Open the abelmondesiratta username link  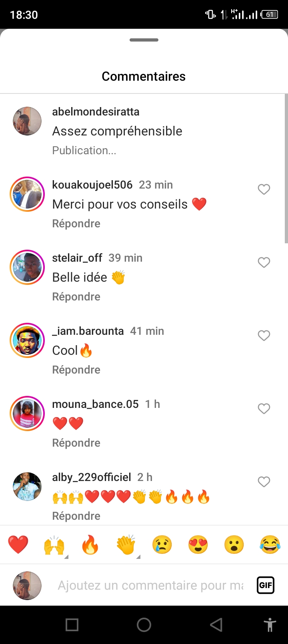[x=96, y=111]
